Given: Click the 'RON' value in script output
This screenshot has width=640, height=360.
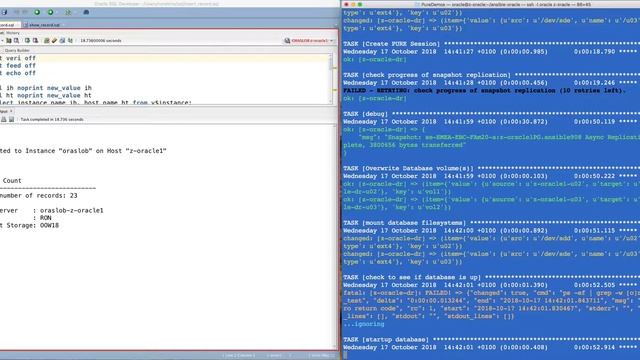Looking at the screenshot, I should coord(46,218).
